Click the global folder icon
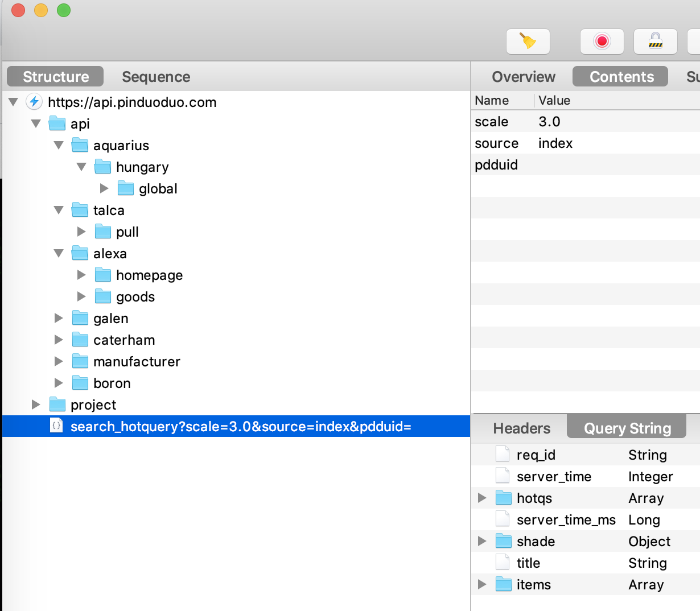The width and height of the screenshot is (700, 611). point(125,188)
